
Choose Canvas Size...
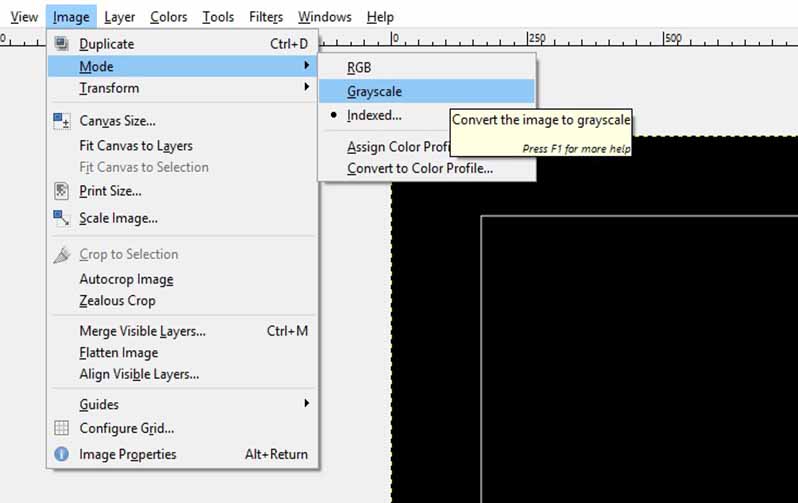(182, 121)
